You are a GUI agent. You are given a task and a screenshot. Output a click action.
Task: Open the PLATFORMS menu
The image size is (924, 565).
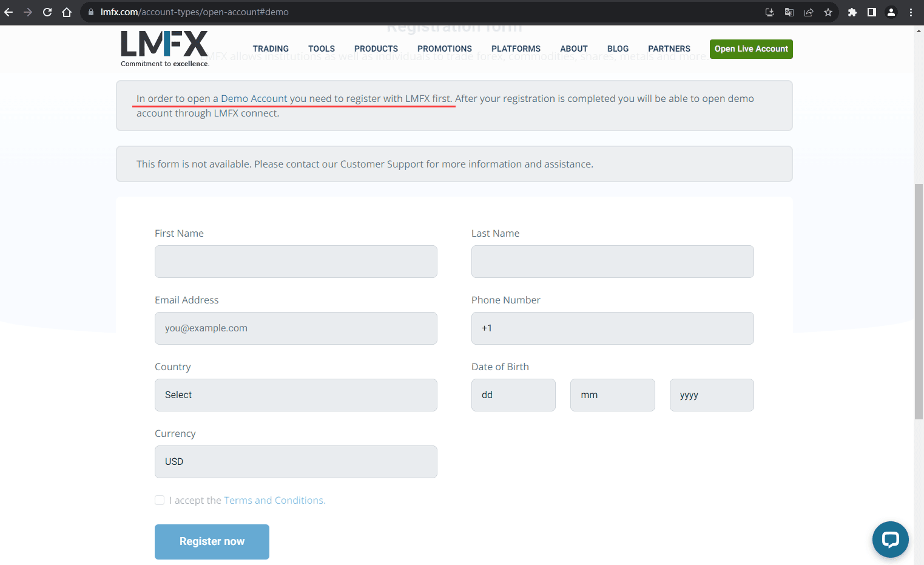pyautogui.click(x=516, y=49)
